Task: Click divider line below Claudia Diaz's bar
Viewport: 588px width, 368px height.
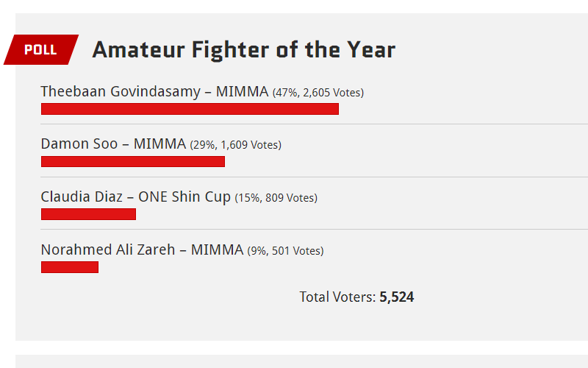Action: (x=315, y=229)
